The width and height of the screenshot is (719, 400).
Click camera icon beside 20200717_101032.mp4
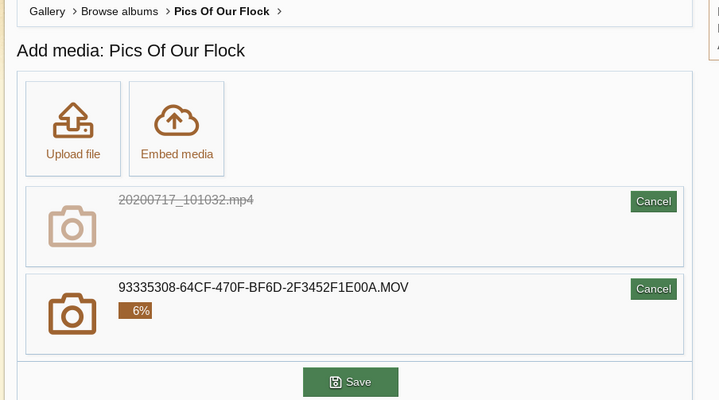point(72,227)
